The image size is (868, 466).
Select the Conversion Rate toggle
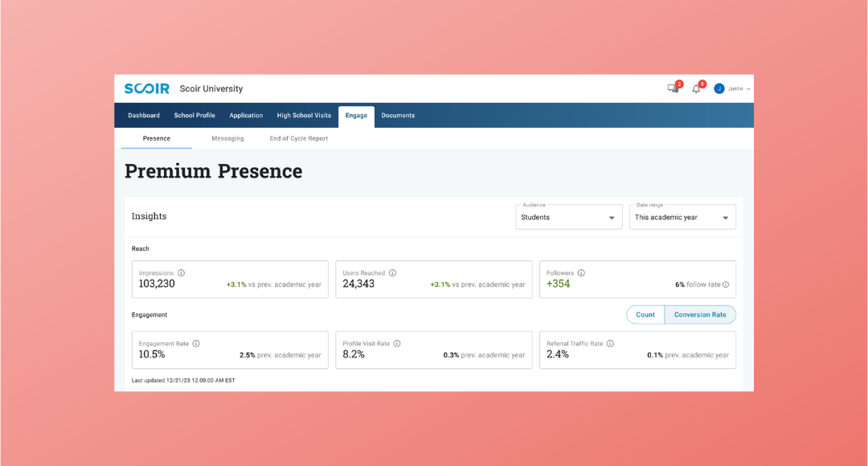tap(700, 314)
